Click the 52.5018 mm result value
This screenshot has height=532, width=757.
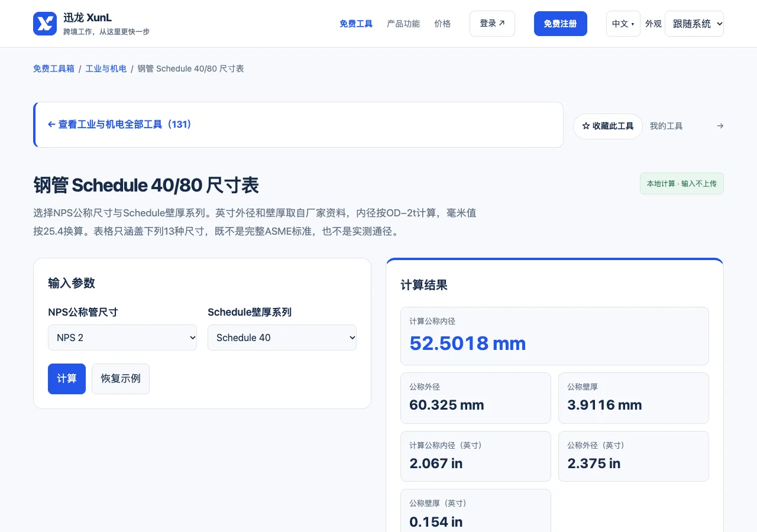pos(467,343)
